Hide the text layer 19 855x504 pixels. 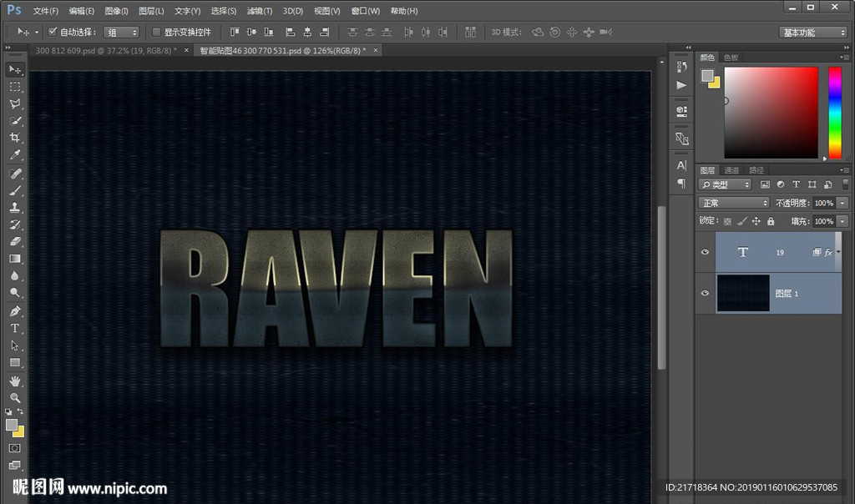pyautogui.click(x=706, y=252)
